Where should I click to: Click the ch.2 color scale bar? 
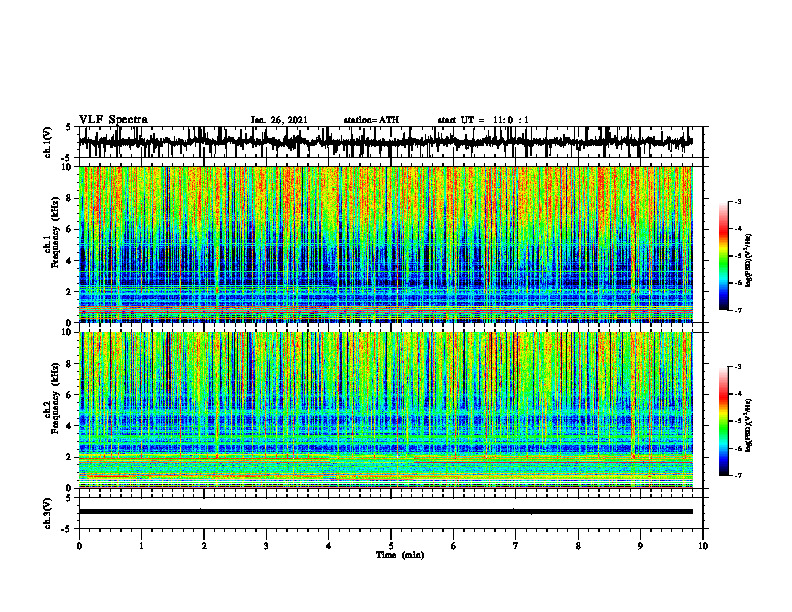point(723,421)
